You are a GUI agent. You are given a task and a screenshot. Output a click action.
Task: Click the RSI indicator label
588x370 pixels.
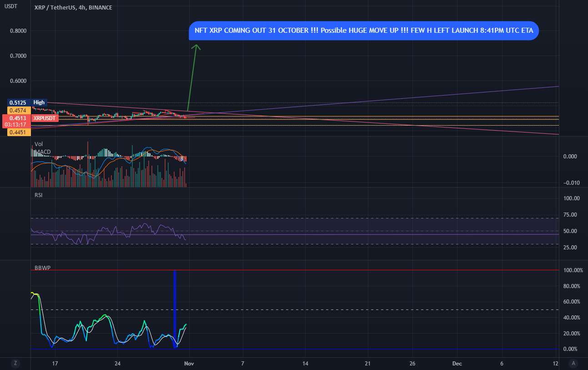(39, 195)
